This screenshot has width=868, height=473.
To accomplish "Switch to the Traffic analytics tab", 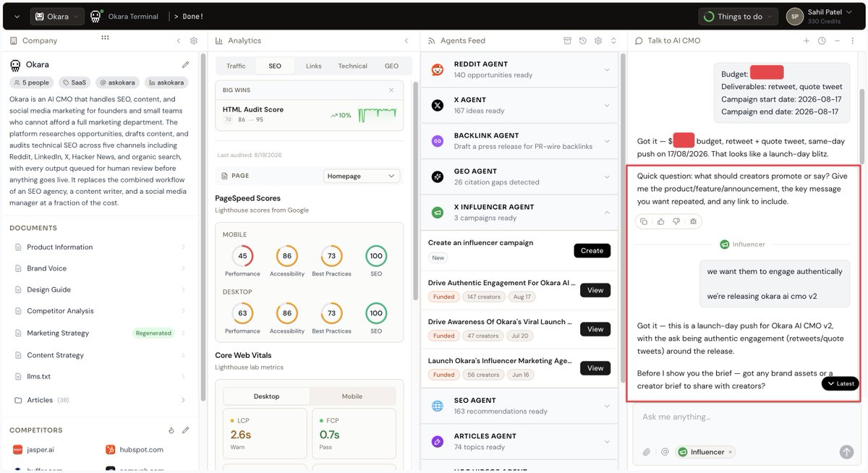I will coord(236,66).
